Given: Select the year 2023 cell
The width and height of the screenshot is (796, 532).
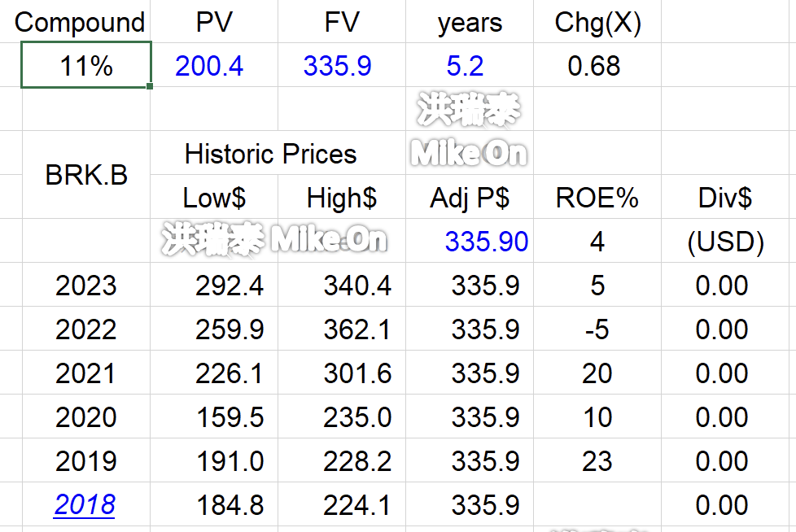Looking at the screenshot, I should (x=85, y=286).
